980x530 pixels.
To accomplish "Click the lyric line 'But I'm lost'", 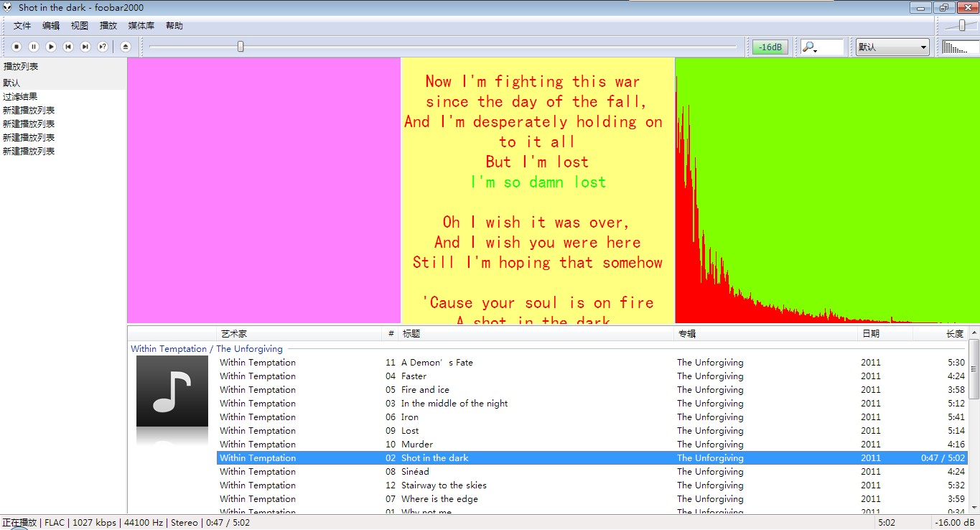I will click(x=537, y=162).
